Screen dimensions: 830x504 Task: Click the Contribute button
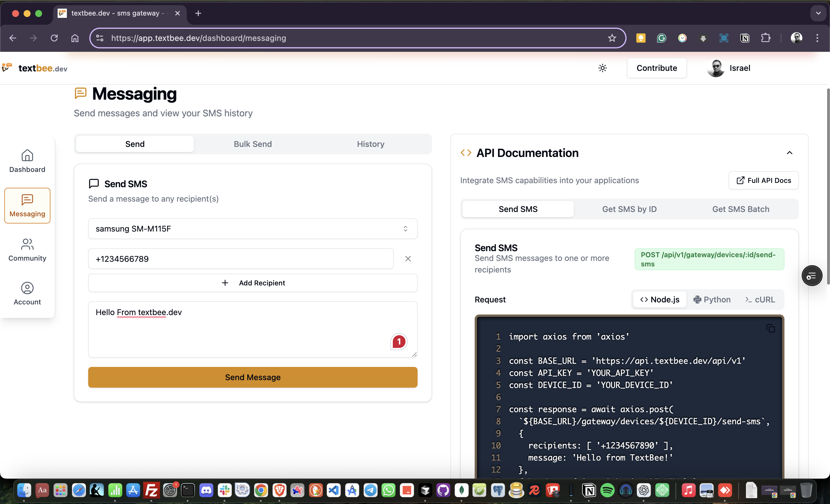tap(657, 68)
